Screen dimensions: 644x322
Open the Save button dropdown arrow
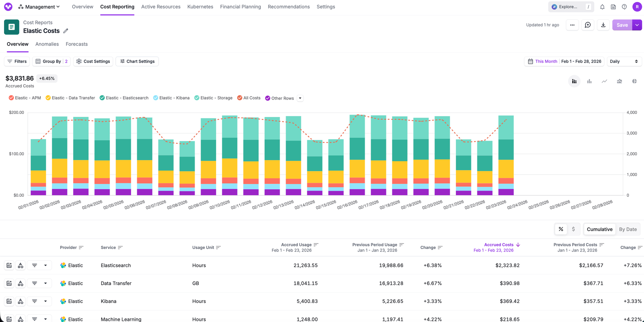tap(637, 25)
